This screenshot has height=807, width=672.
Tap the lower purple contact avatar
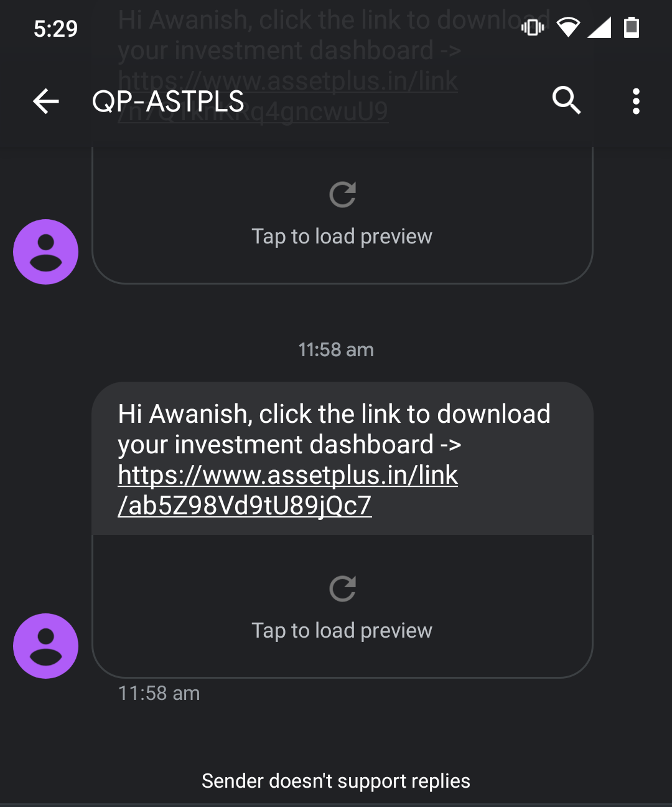point(46,646)
